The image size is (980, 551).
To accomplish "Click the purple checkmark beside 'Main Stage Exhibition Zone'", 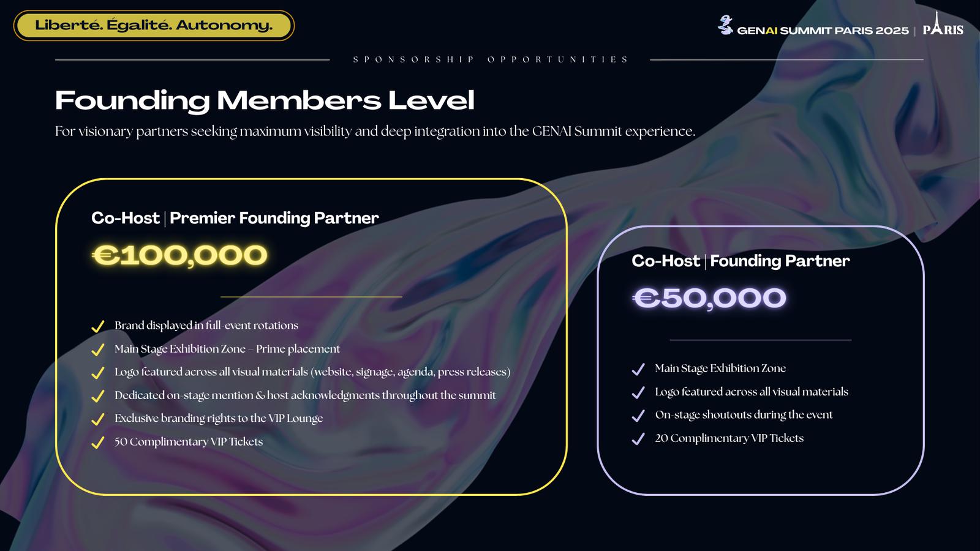I will (x=638, y=369).
